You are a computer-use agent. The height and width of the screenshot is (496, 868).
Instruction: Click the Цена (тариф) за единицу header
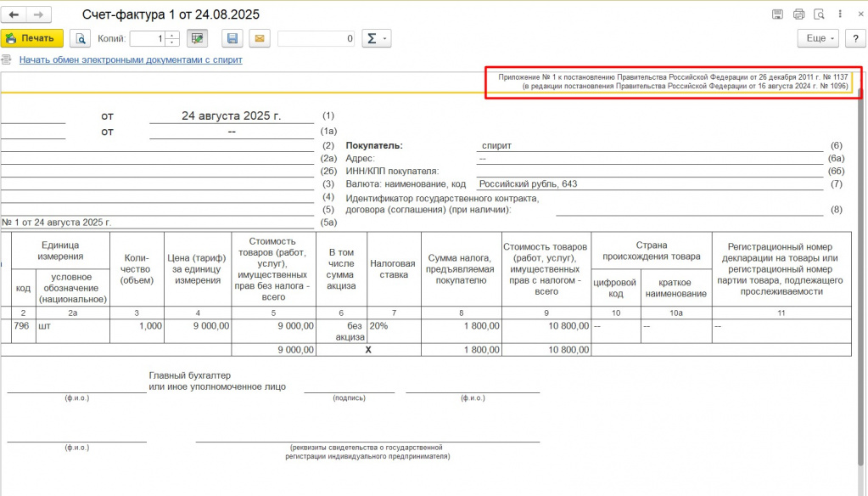point(198,268)
